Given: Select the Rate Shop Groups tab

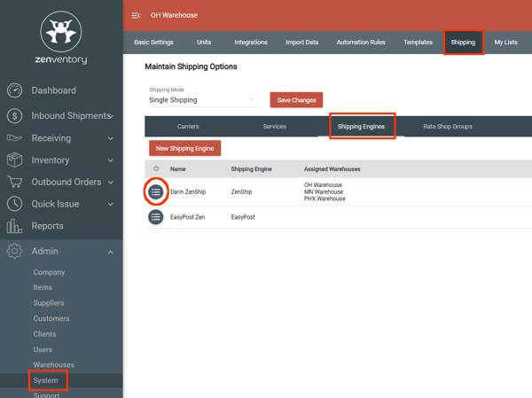Looking at the screenshot, I should click(x=447, y=127).
